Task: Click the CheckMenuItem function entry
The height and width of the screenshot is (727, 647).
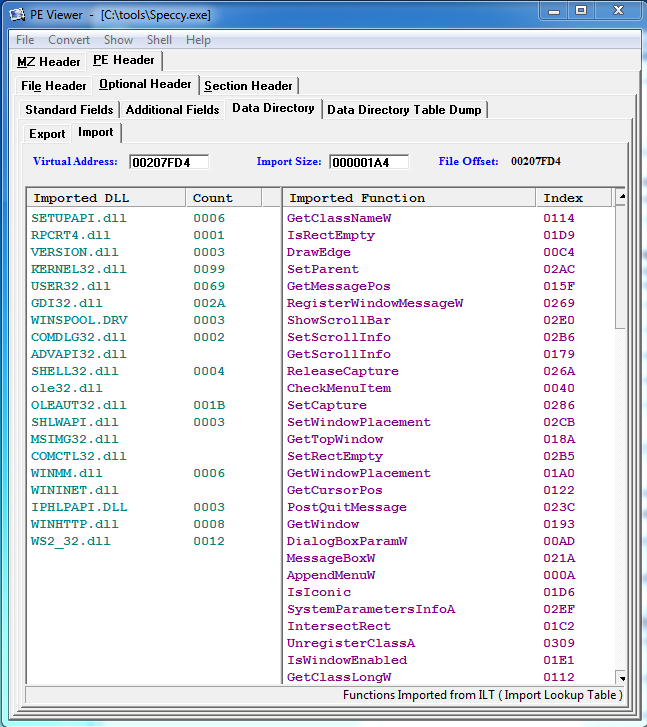Action: (339, 388)
